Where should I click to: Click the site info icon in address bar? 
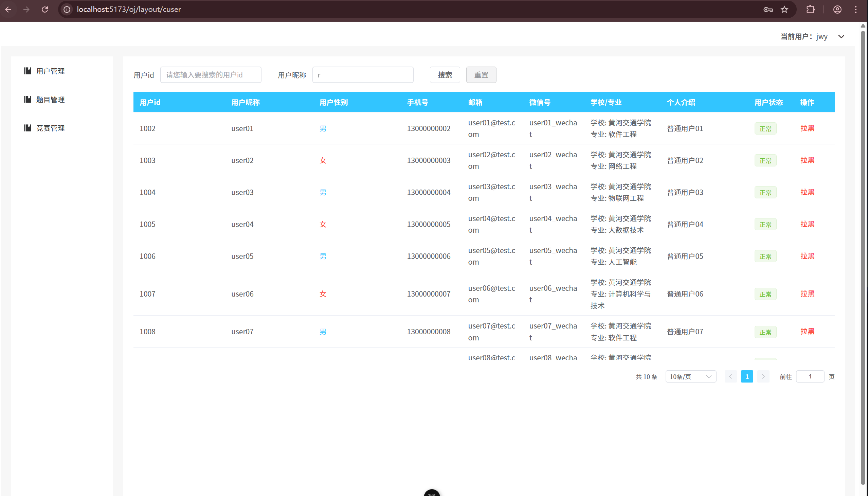pyautogui.click(x=67, y=9)
